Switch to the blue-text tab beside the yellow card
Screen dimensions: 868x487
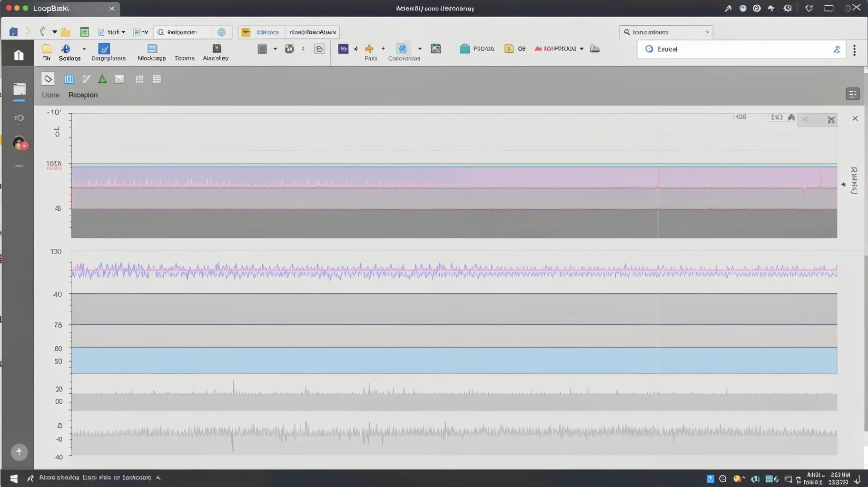(267, 32)
